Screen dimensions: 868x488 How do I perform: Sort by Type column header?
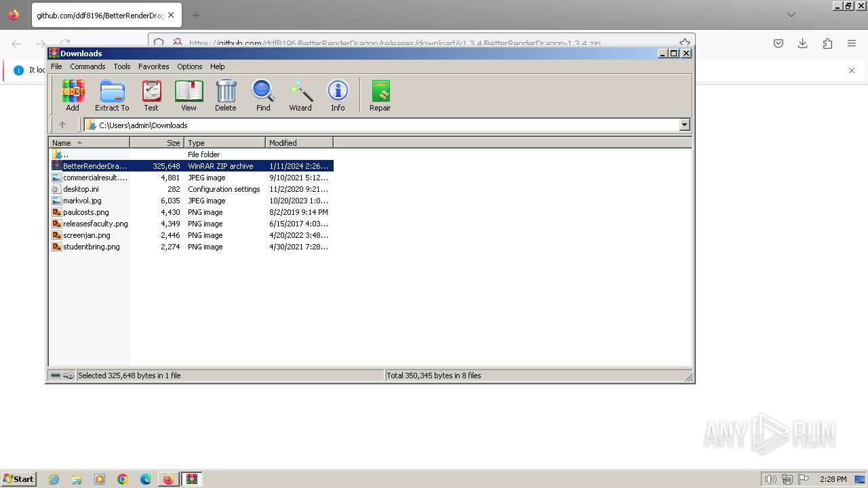(224, 143)
